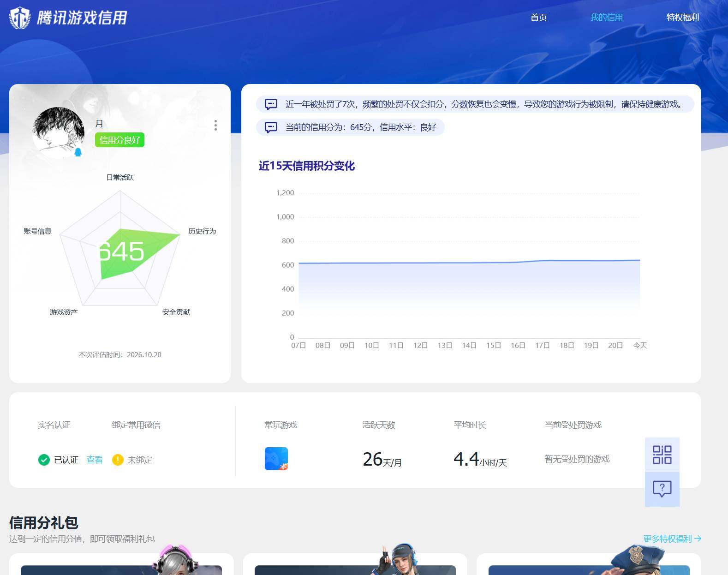Click the 暂无受处罚的游戏 text
The width and height of the screenshot is (728, 575).
577,459
